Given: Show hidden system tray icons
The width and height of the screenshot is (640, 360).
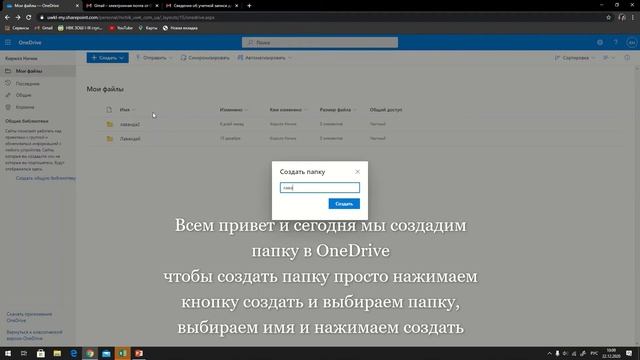Looking at the screenshot, I should (549, 353).
